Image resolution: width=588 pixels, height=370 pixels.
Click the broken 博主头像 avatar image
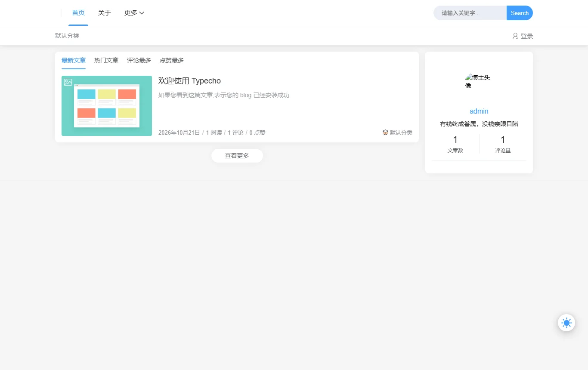click(x=479, y=81)
